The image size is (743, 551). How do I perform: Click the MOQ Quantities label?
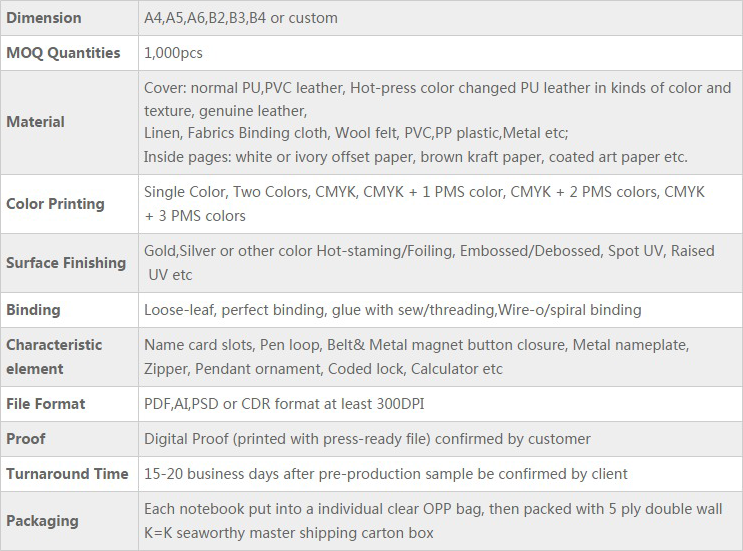(63, 53)
